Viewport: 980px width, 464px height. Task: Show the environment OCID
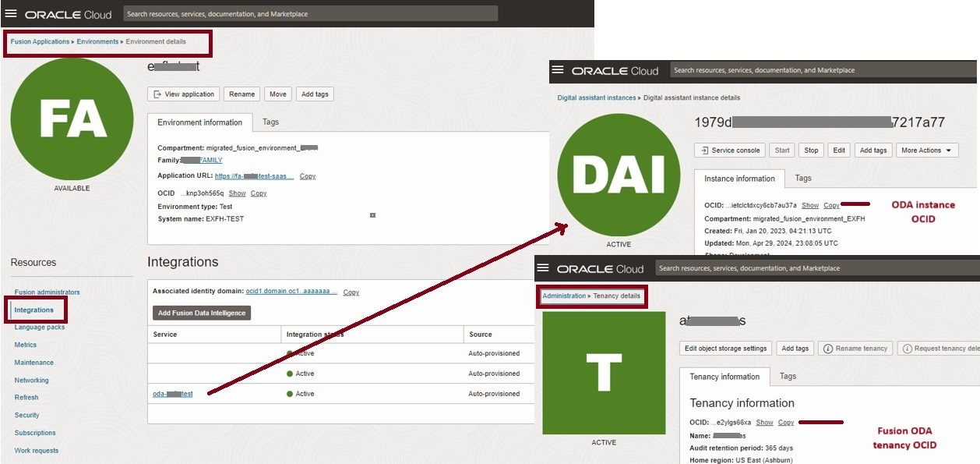point(237,193)
